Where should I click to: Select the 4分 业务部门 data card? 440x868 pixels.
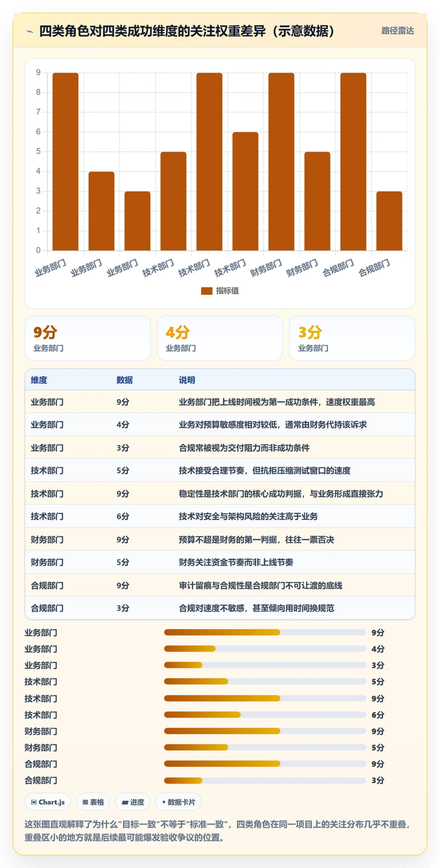[220, 338]
